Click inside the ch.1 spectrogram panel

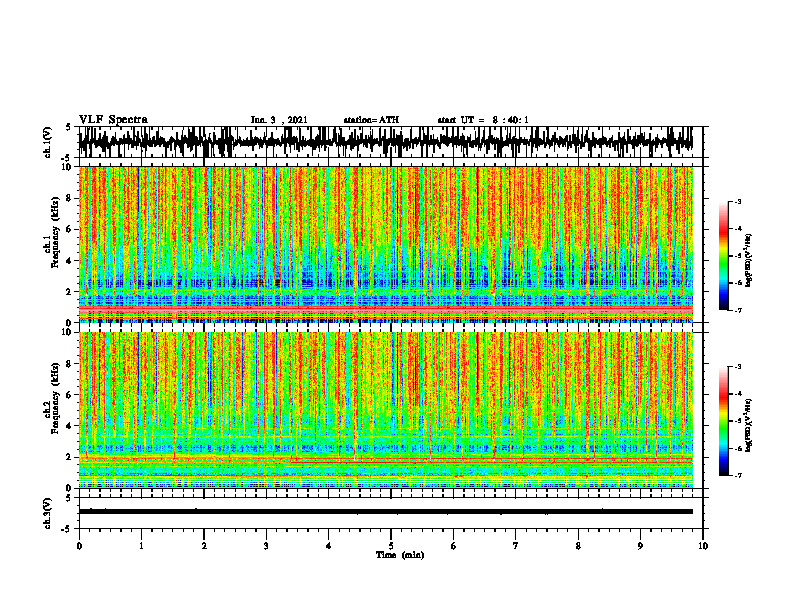(385, 244)
